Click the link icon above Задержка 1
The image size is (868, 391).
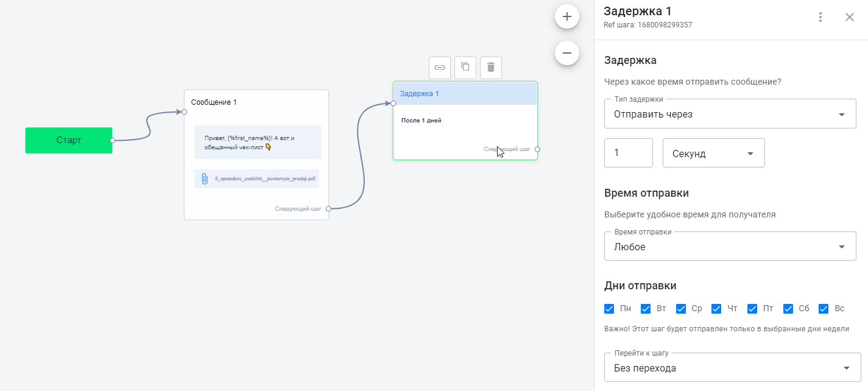coord(440,68)
